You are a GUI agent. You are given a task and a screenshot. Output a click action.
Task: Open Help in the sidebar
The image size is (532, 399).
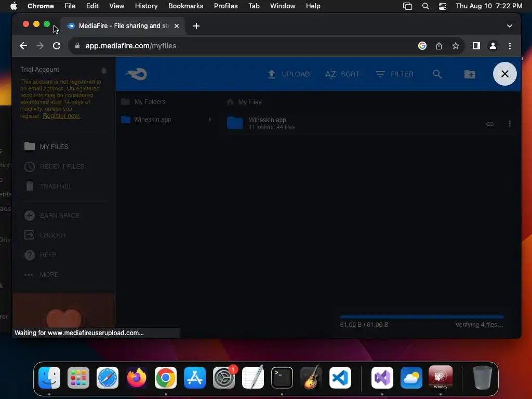[x=48, y=255]
